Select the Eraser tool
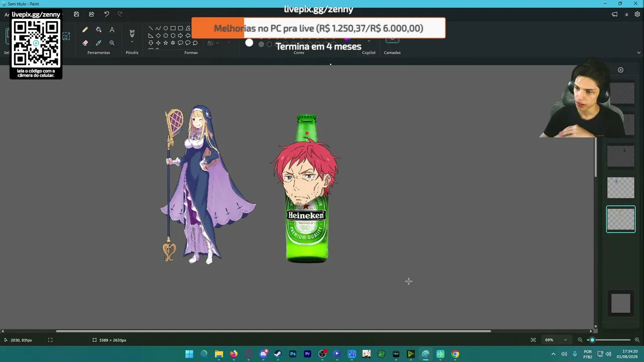 click(85, 43)
